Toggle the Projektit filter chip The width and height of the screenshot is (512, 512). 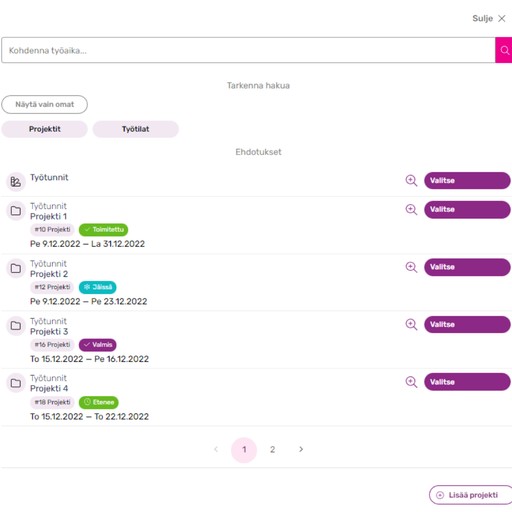[x=45, y=129]
